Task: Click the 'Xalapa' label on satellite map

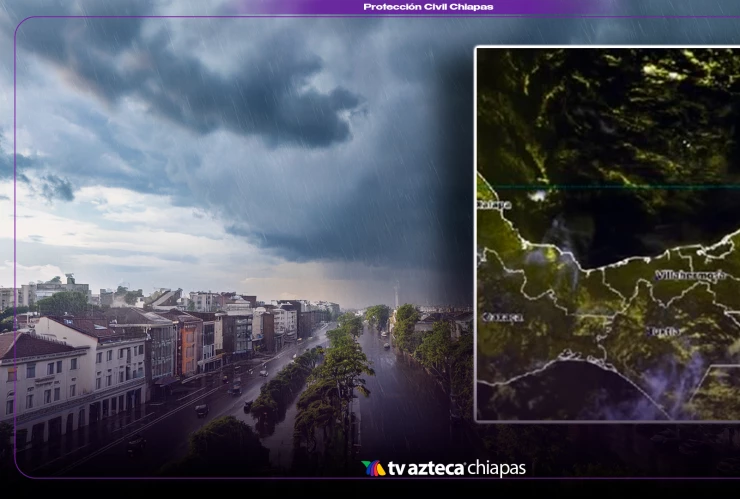Action: pos(494,205)
